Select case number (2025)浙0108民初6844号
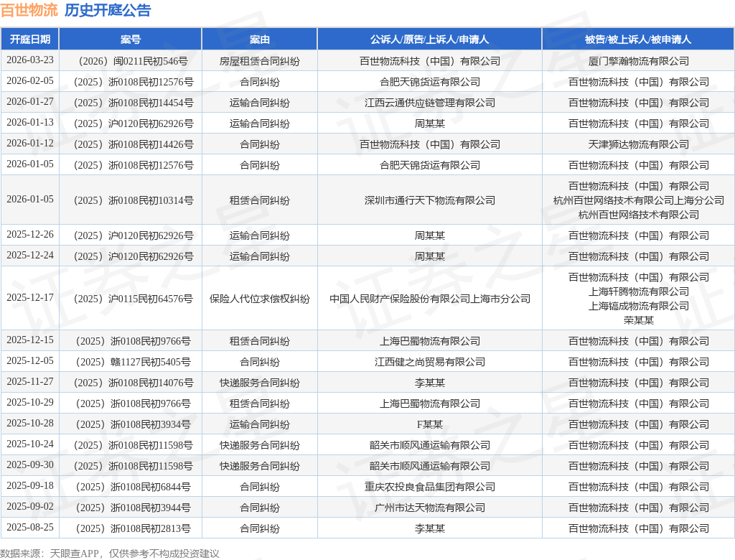This screenshot has width=735, height=560. pyautogui.click(x=133, y=487)
